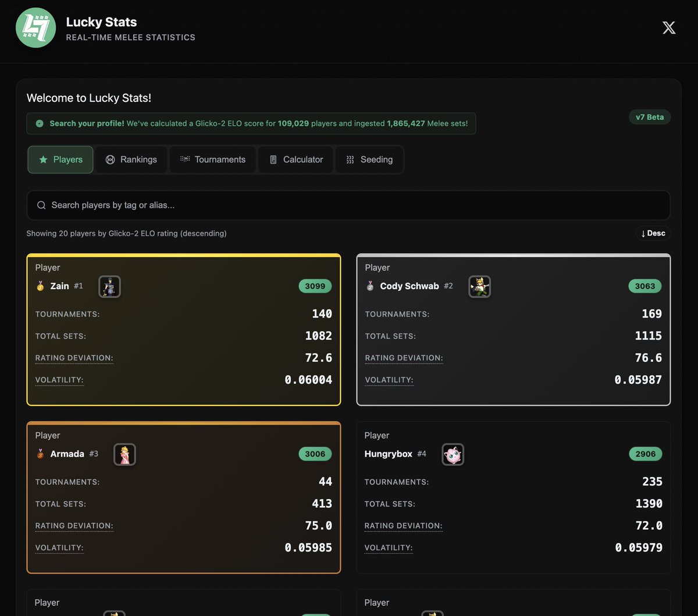
Task: Click Armada's Peach character icon
Action: [124, 454]
